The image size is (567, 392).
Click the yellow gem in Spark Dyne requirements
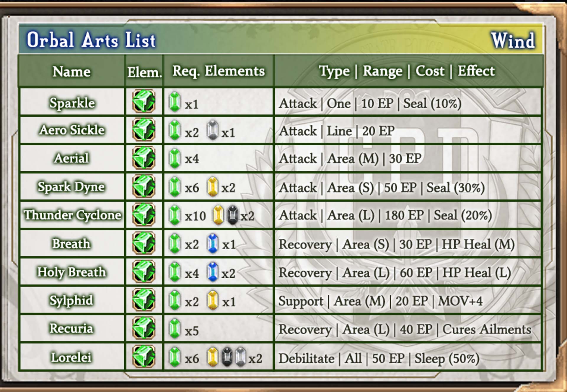click(x=213, y=187)
